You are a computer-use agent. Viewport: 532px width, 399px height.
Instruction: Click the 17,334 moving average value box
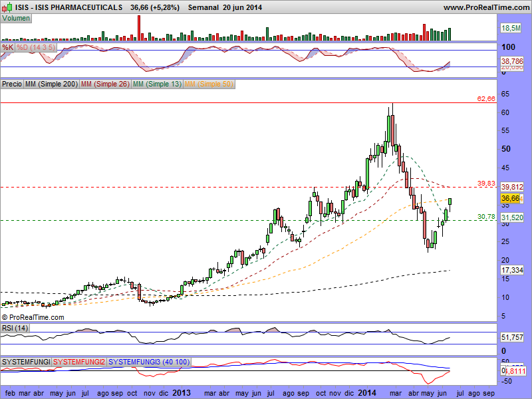pyautogui.click(x=512, y=270)
